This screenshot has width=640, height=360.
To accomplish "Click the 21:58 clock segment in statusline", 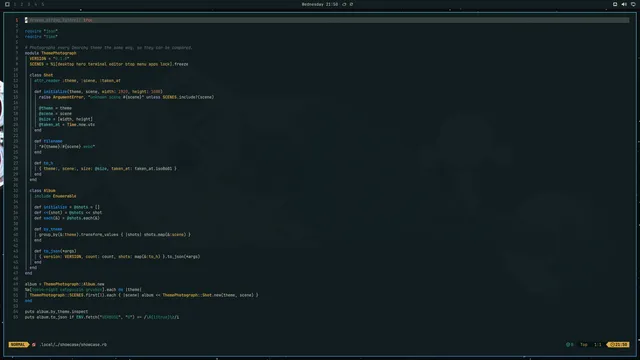I will (619, 344).
